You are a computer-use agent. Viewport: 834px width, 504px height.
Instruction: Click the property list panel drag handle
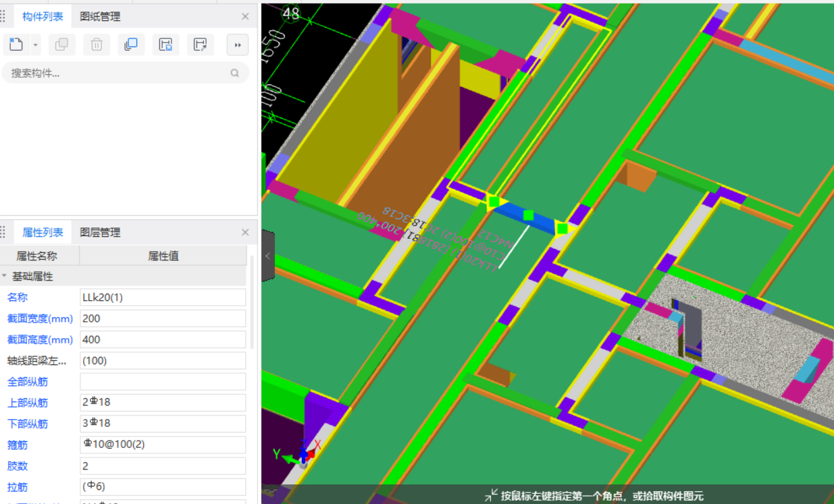(4, 232)
